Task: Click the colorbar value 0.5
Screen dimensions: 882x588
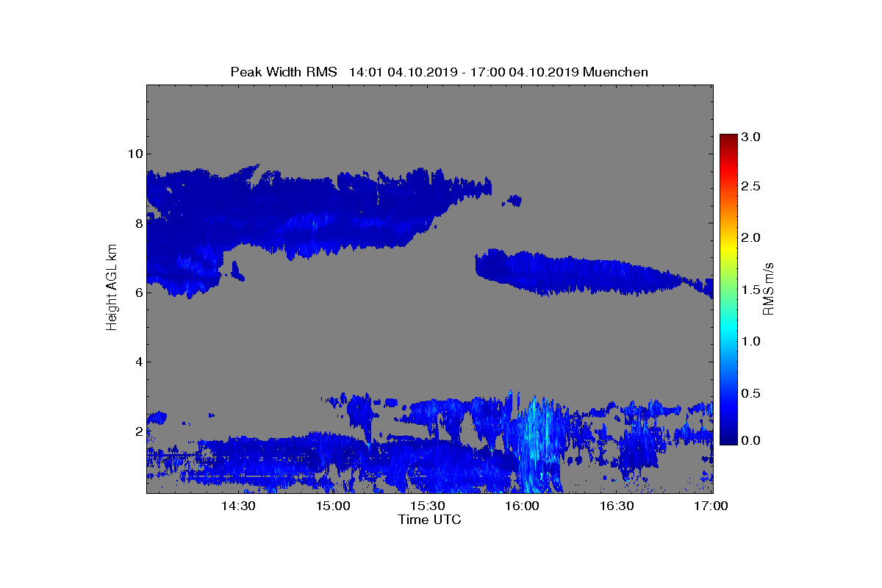Action: click(751, 393)
